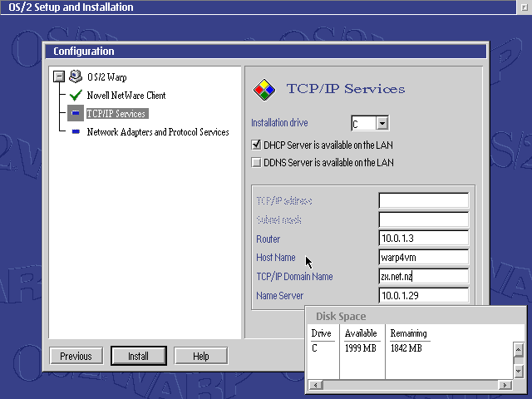
Task: Click the Disk Space scroll left arrow
Action: (316, 385)
